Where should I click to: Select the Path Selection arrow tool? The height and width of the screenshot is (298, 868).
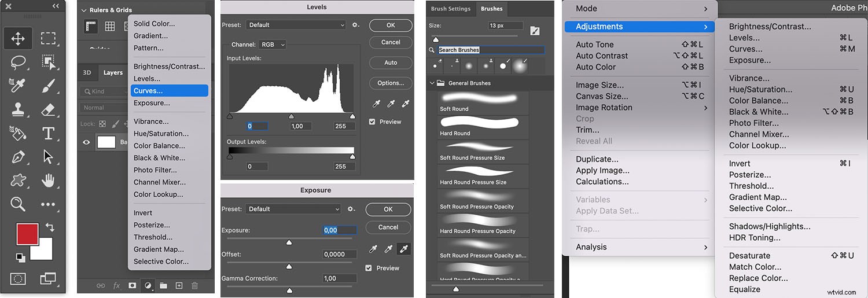pyautogui.click(x=49, y=157)
